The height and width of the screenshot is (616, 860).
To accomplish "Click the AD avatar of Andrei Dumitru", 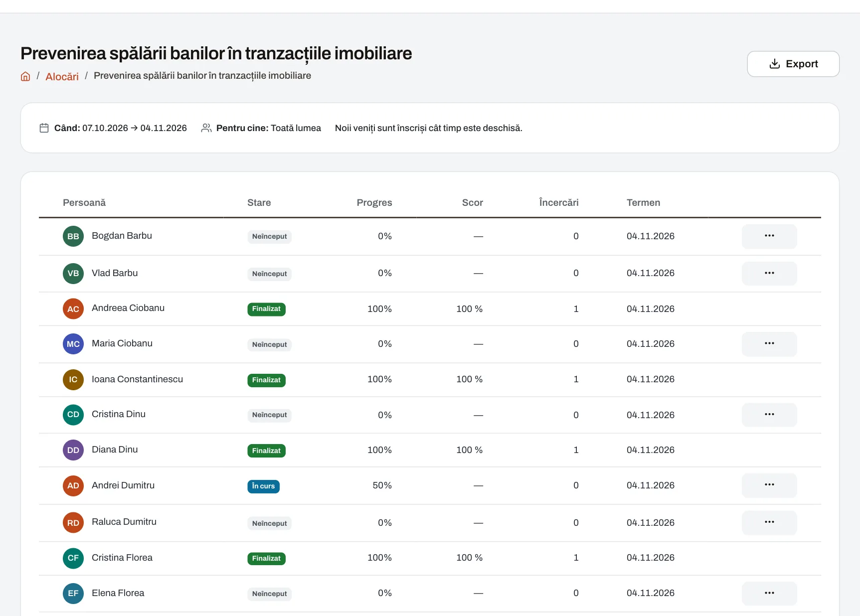I will pos(73,486).
